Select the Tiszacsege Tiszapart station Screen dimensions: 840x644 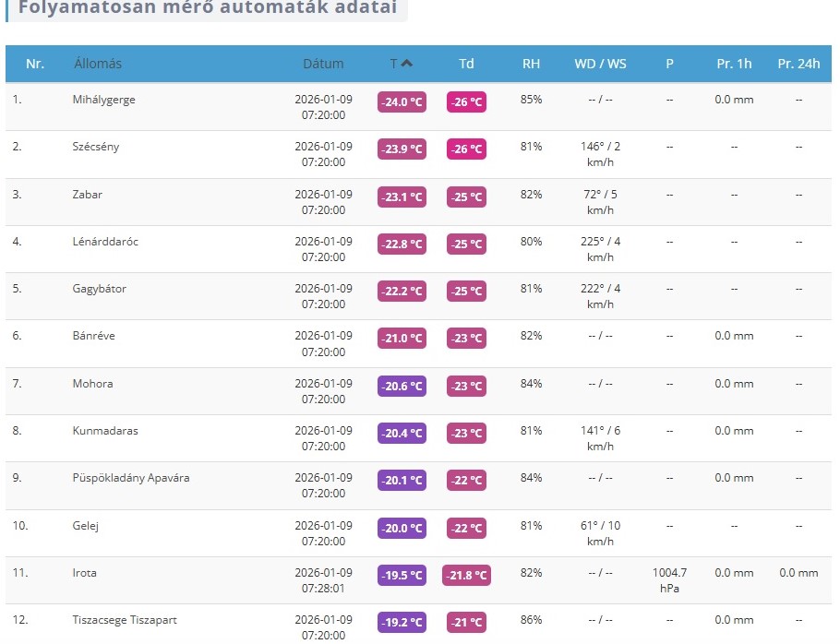click(125, 620)
